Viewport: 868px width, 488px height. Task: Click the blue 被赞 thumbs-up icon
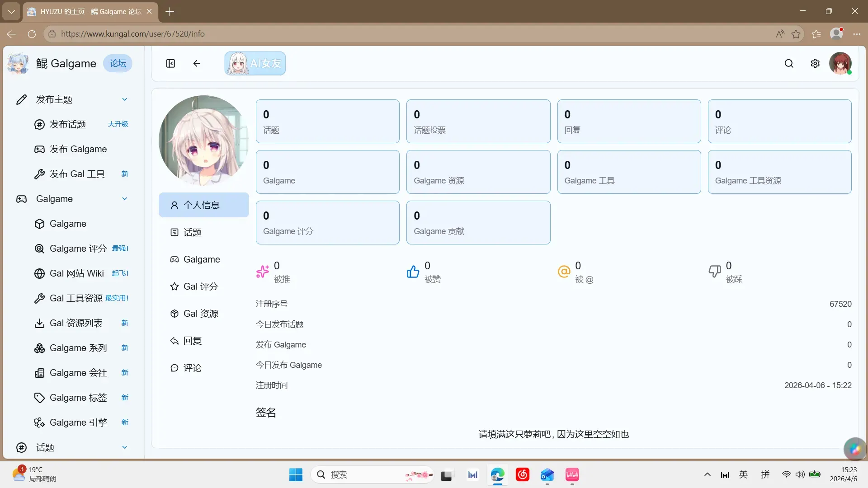(413, 272)
